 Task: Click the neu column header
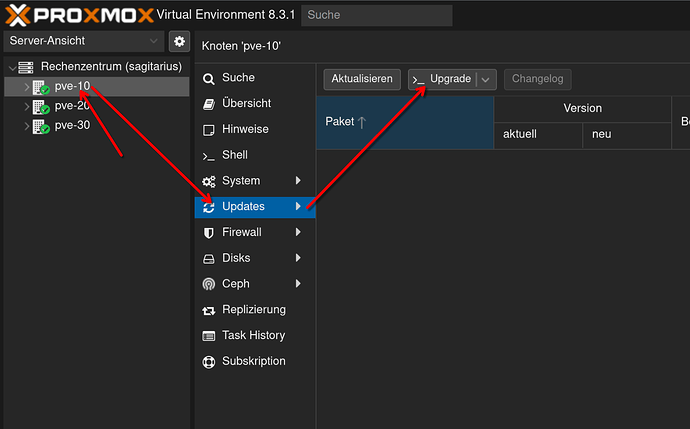tap(627, 135)
